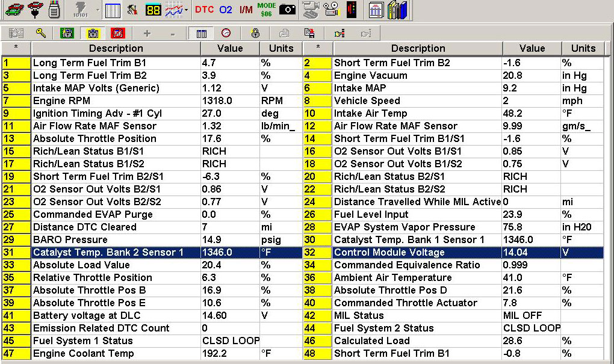This screenshot has width=614, height=364.
Task: Toggle the data grid view button
Action: (113, 10)
